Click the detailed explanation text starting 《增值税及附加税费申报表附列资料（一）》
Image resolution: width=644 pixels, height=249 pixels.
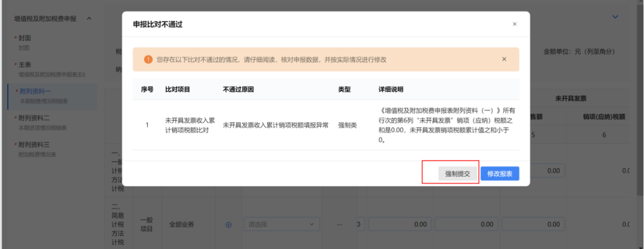tap(448, 125)
